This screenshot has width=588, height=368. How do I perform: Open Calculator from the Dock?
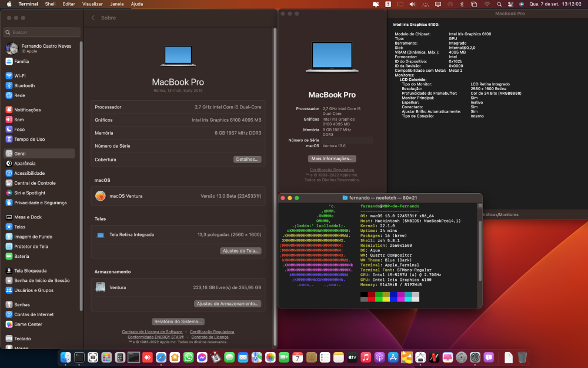coord(120,357)
